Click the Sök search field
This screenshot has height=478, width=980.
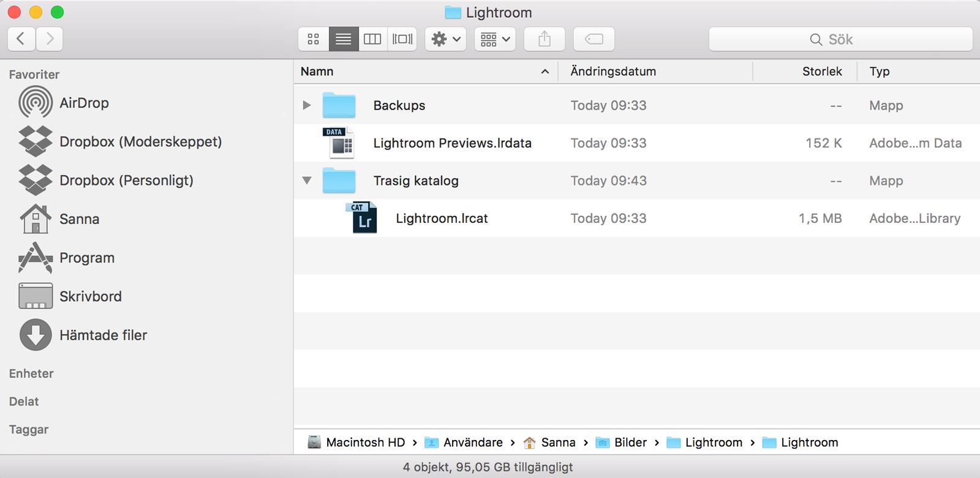[840, 39]
